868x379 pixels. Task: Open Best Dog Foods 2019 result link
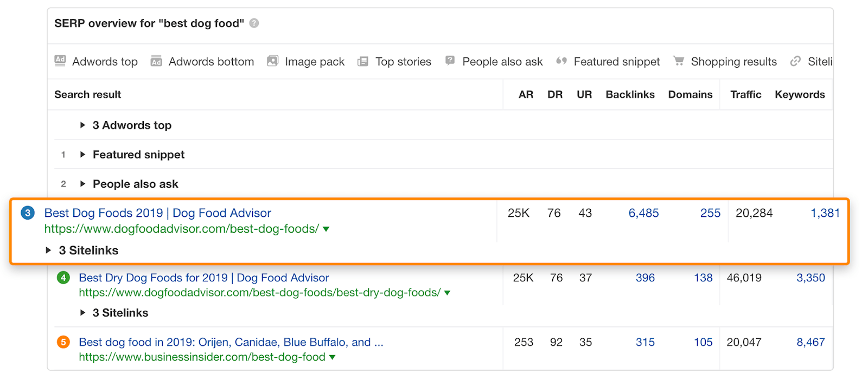point(157,213)
